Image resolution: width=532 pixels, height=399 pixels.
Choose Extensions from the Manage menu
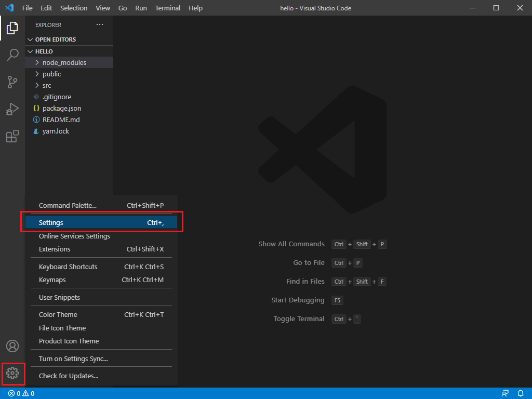(101, 249)
